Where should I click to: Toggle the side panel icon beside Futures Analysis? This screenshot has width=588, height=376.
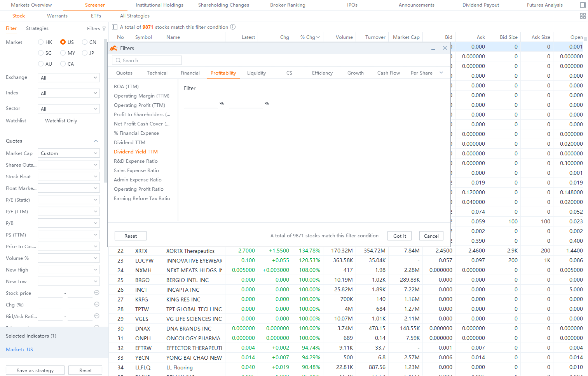tap(583, 5)
